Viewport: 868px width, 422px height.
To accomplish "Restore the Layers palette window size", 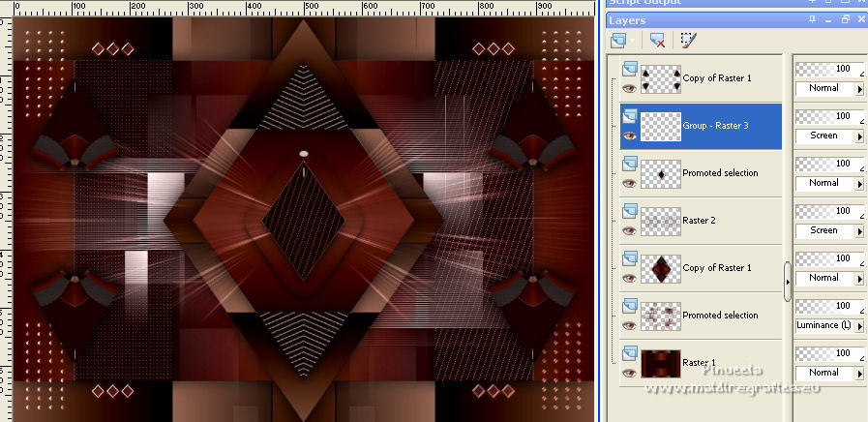I will (845, 19).
